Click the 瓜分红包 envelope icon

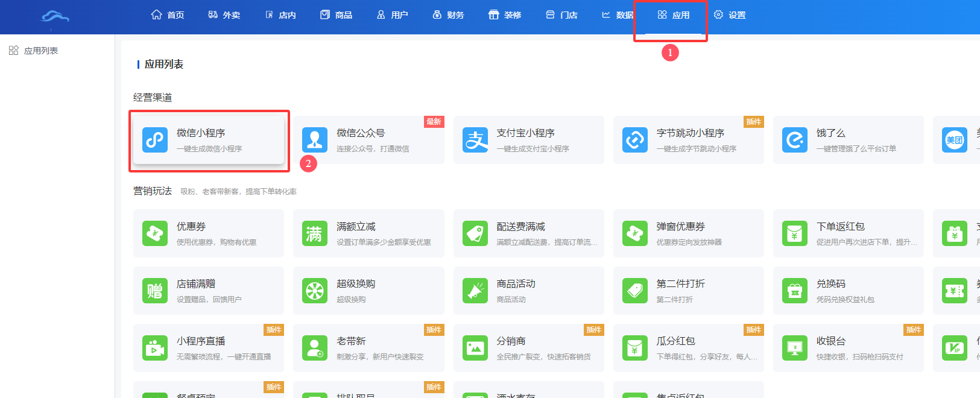pos(635,348)
